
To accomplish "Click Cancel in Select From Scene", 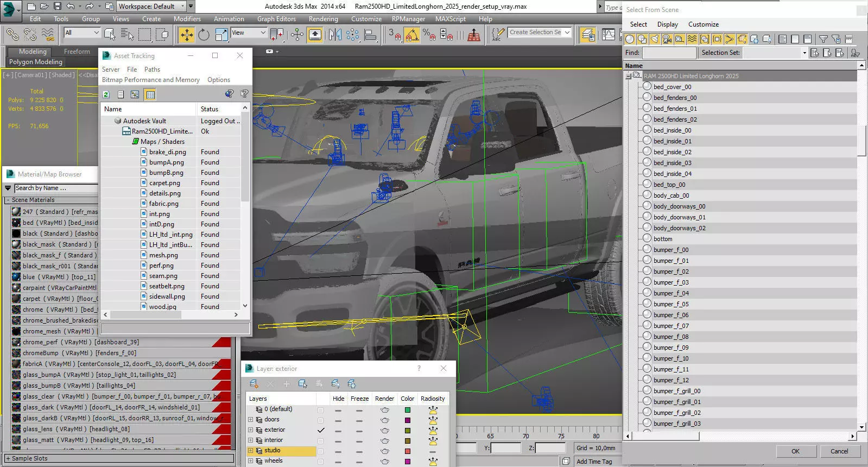I will click(839, 451).
